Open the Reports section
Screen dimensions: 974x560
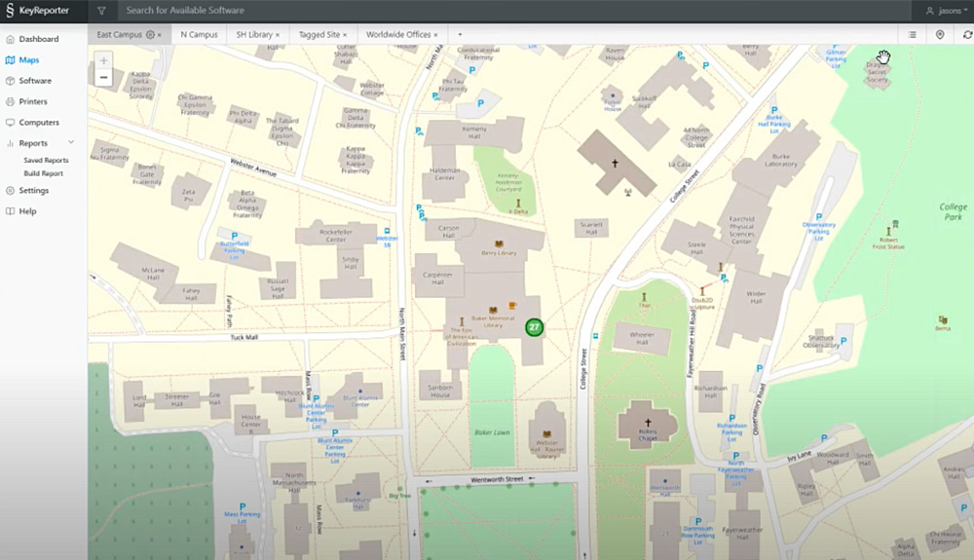coord(33,143)
